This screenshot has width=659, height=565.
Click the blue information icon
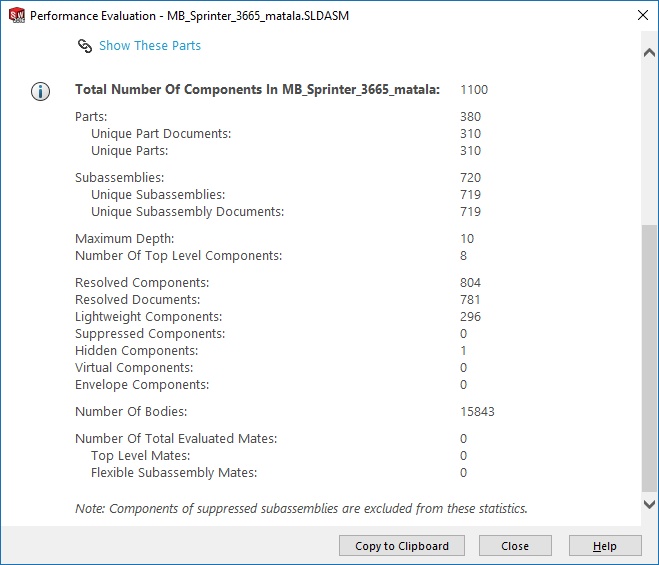point(40,91)
